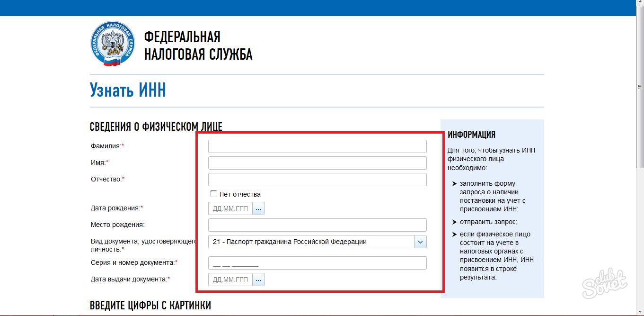The width and height of the screenshot is (644, 316).
Task: Click the Имя input field
Action: [x=318, y=163]
